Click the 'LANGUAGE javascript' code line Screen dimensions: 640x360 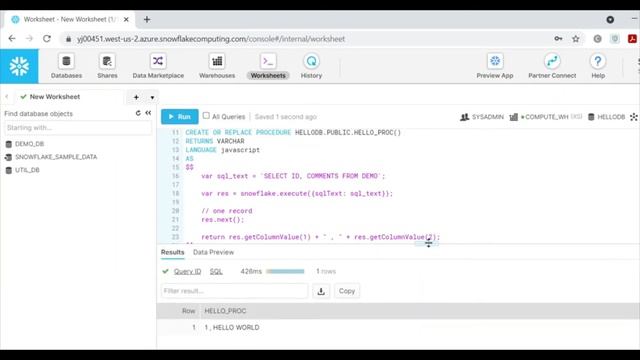pos(222,150)
